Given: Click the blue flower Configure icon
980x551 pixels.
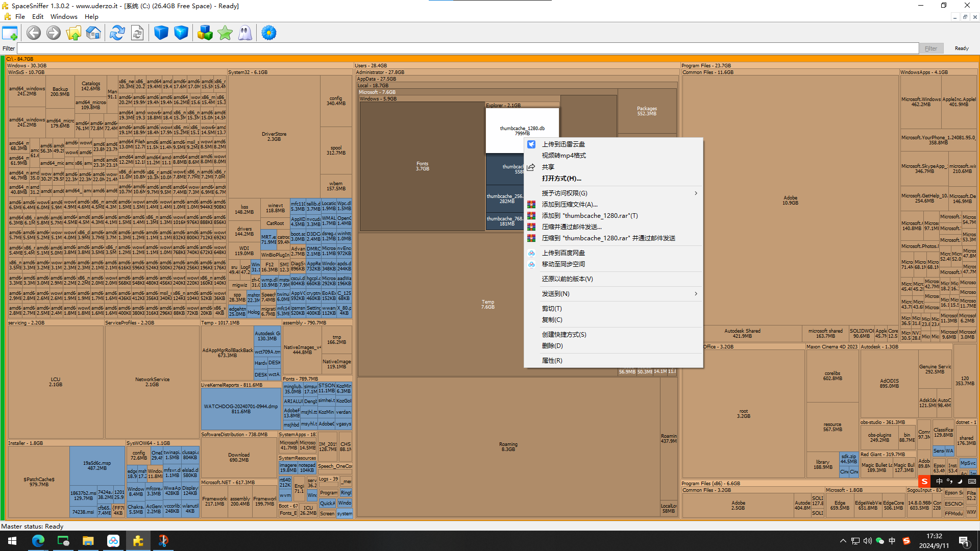Looking at the screenshot, I should point(269,33).
